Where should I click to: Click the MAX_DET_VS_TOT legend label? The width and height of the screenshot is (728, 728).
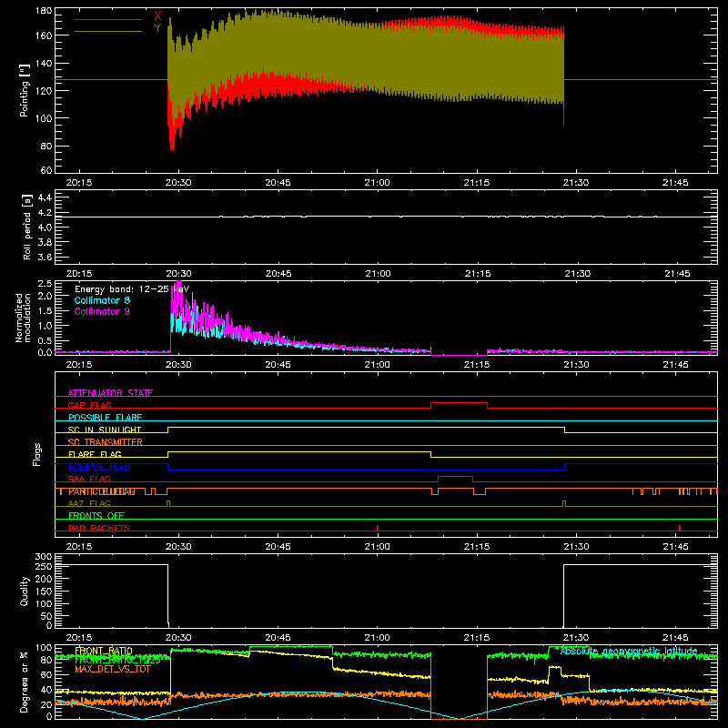coord(113,669)
